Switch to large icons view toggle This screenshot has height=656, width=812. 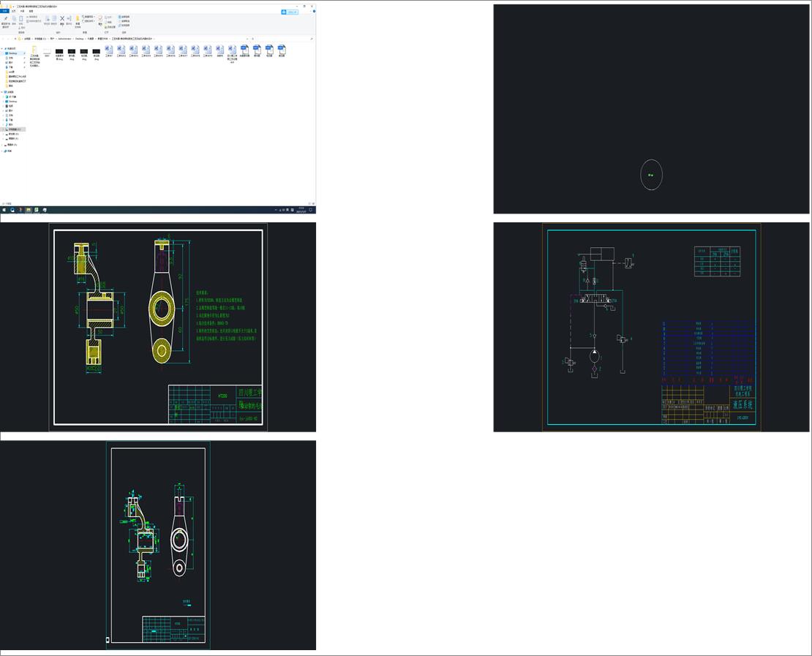[x=313, y=203]
